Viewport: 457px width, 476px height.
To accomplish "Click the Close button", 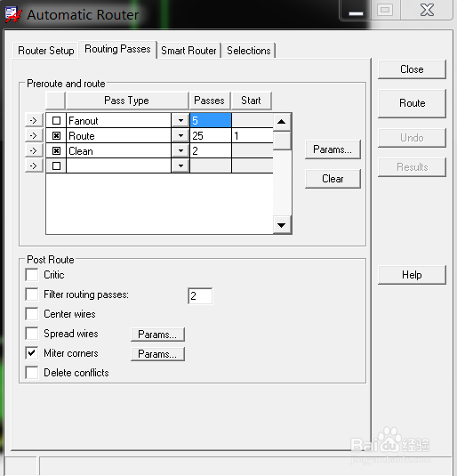I will click(x=412, y=69).
